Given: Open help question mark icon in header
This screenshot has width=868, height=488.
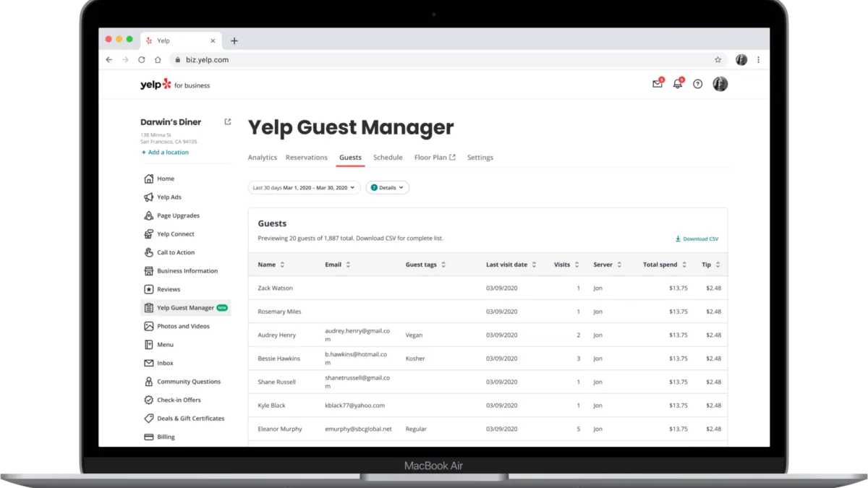Looking at the screenshot, I should point(698,84).
